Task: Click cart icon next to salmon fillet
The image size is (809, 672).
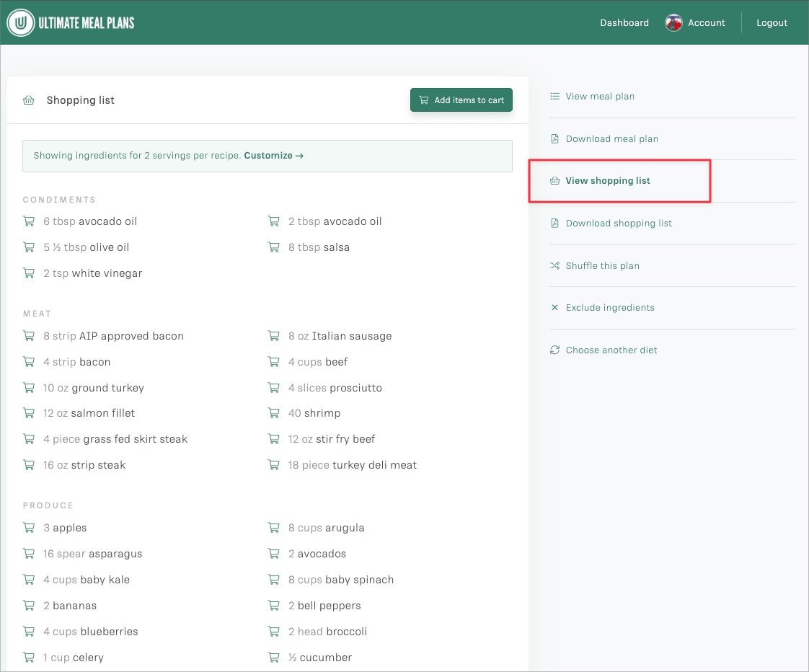Action: [29, 413]
